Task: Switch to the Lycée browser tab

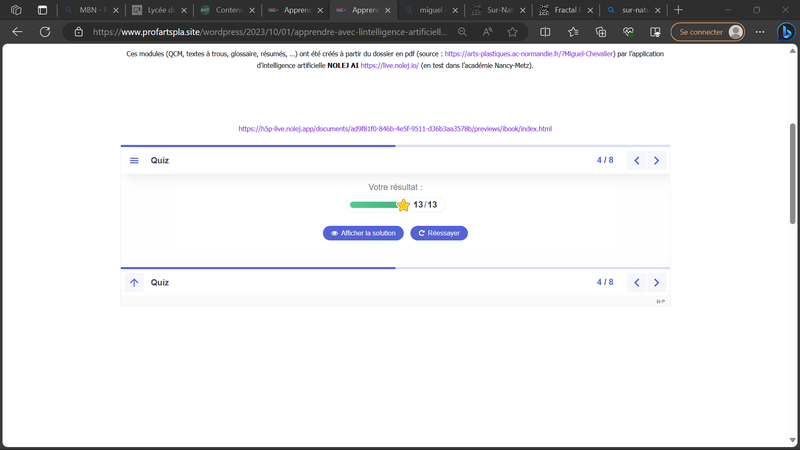Action: pyautogui.click(x=160, y=10)
